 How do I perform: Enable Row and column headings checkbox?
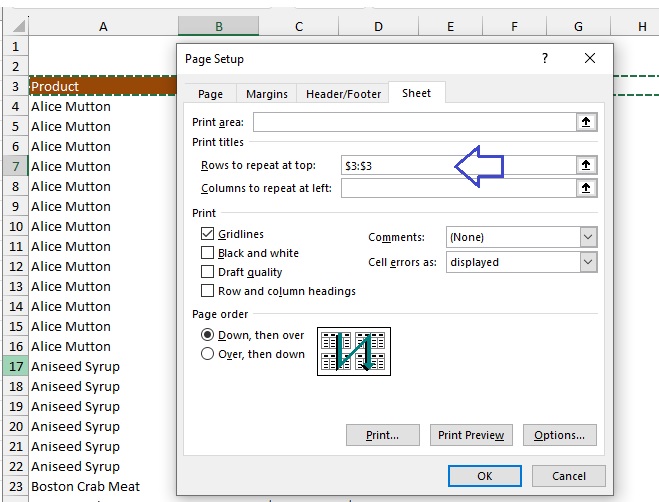click(x=207, y=291)
